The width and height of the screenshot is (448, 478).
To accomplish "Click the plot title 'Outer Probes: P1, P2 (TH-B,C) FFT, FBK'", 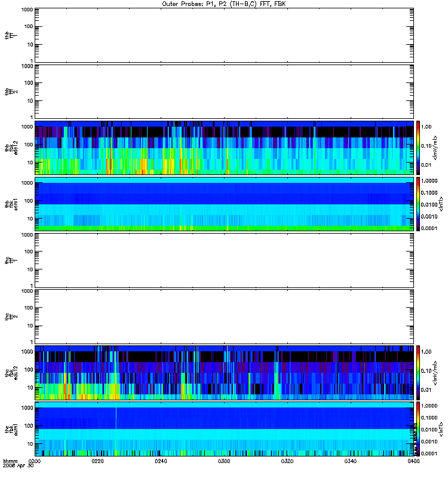I will [224, 4].
